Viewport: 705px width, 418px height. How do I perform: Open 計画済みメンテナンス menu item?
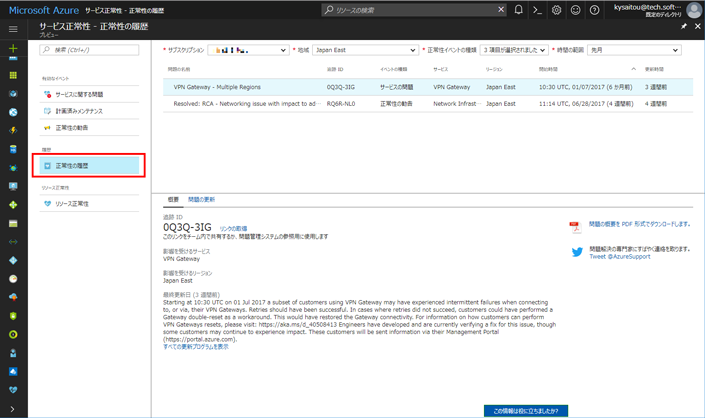point(89,111)
